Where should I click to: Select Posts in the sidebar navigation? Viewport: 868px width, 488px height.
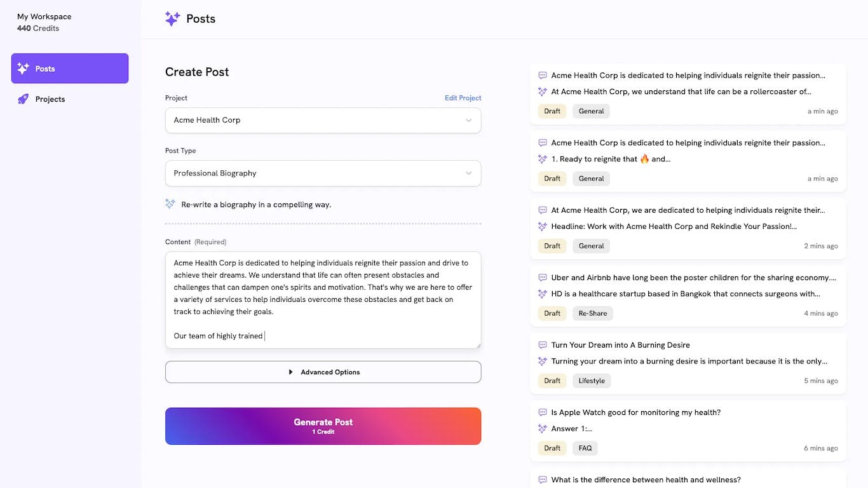coord(69,69)
